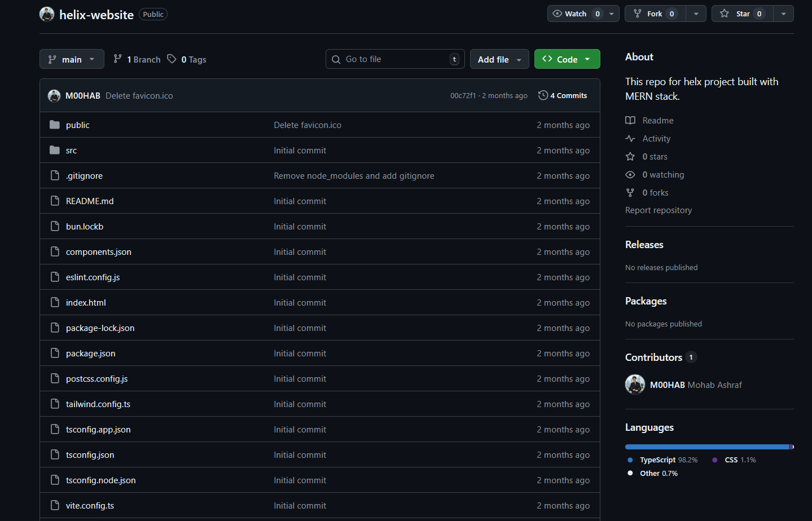The height and width of the screenshot is (521, 812).
Task: Click the TypeScript language bar segment
Action: point(705,447)
